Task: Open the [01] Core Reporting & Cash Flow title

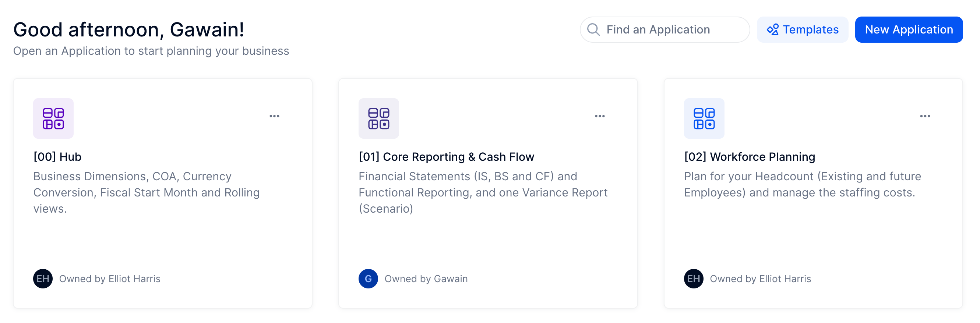Action: coord(446,157)
